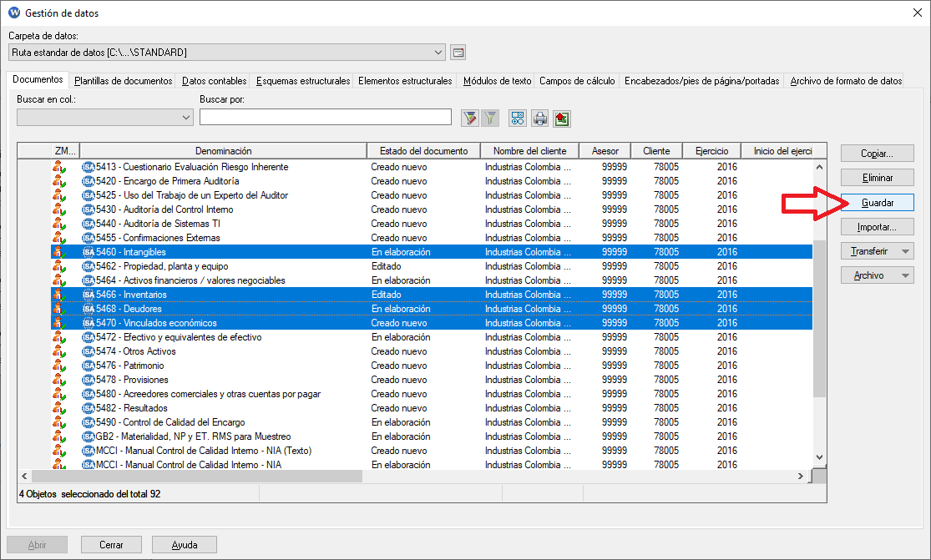Viewport: 931px width, 560px height.
Task: Click the status icon beside 5474 Otros Activos
Action: tap(59, 351)
